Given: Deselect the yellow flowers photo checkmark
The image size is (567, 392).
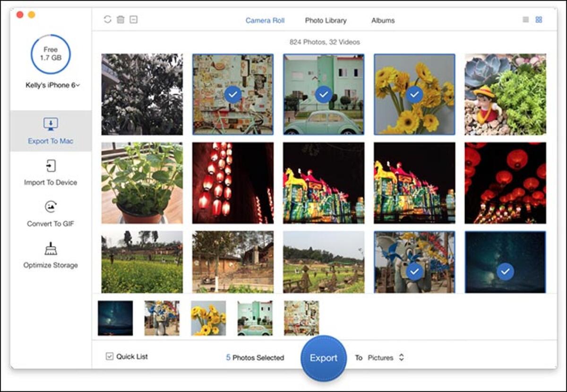Looking at the screenshot, I should pyautogui.click(x=413, y=94).
